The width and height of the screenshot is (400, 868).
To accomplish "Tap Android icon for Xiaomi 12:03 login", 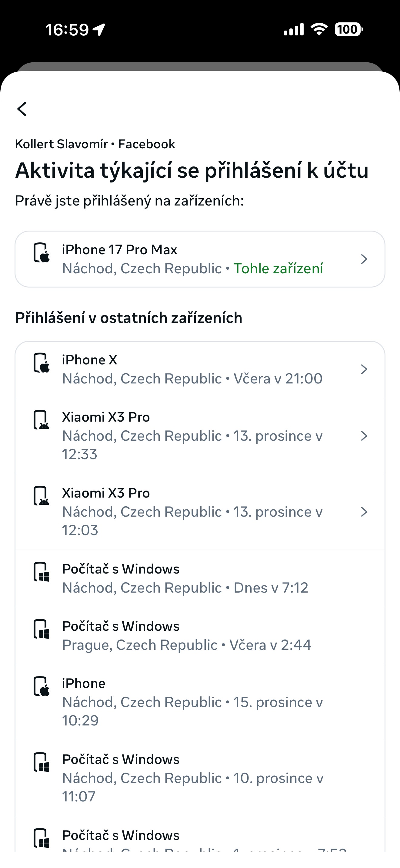I will [x=42, y=495].
